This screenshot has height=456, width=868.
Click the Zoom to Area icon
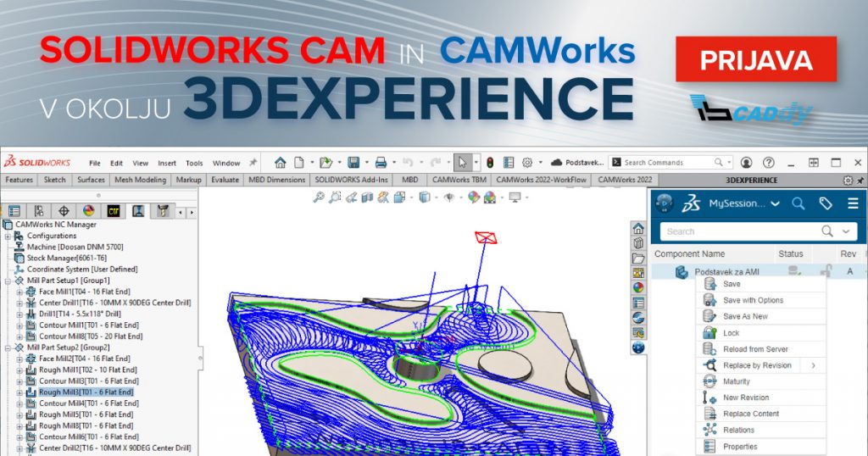click(x=335, y=197)
